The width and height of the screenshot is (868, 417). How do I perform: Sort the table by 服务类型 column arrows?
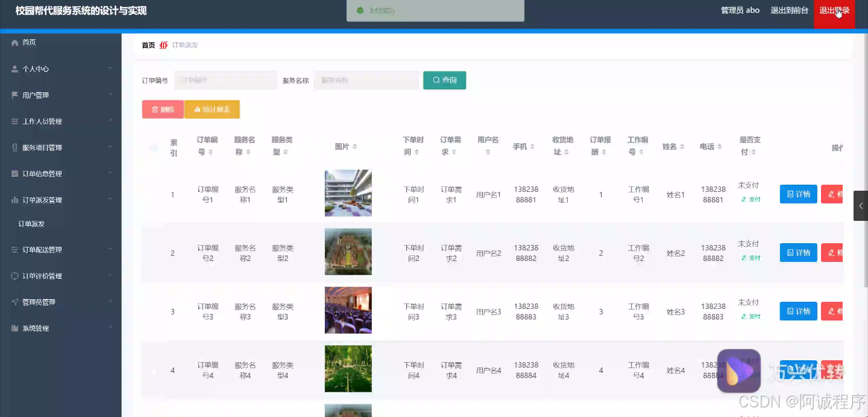coord(285,153)
